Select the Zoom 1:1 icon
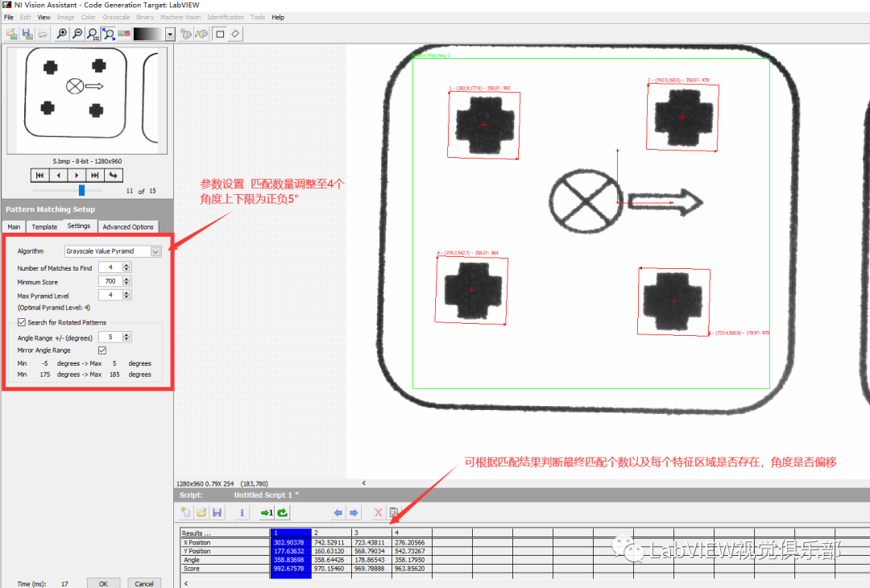This screenshot has height=588, width=870. (x=93, y=34)
